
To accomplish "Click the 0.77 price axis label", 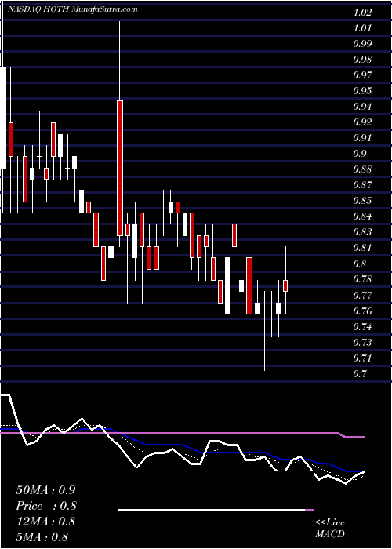I will coord(361,296).
